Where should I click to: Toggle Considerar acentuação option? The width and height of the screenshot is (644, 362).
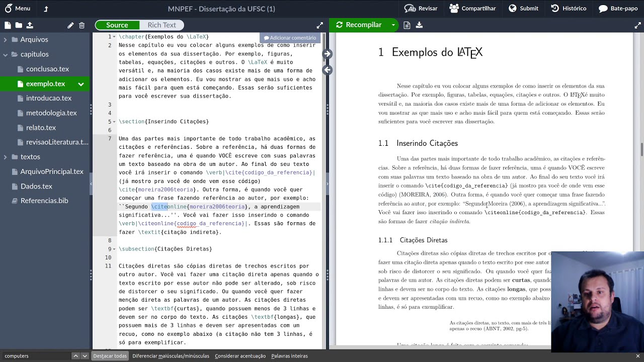(240, 356)
